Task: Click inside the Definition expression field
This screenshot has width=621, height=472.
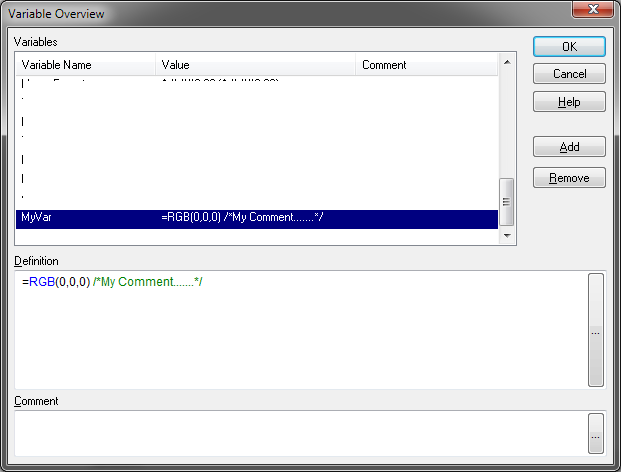Action: tap(301, 330)
